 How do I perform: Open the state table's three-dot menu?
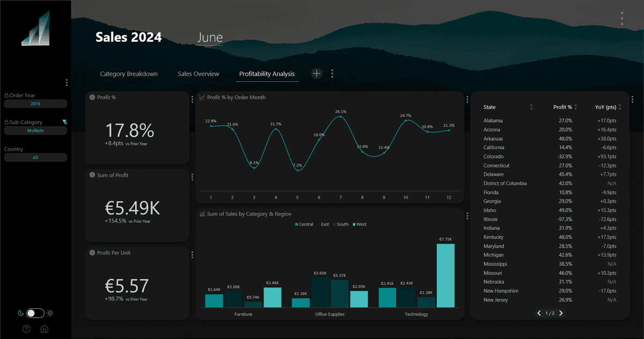pos(632,99)
